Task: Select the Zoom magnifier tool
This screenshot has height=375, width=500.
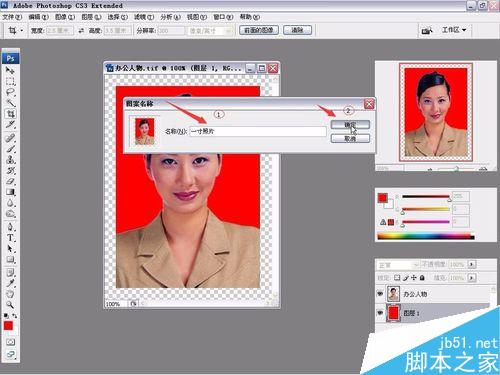Action: [x=10, y=304]
